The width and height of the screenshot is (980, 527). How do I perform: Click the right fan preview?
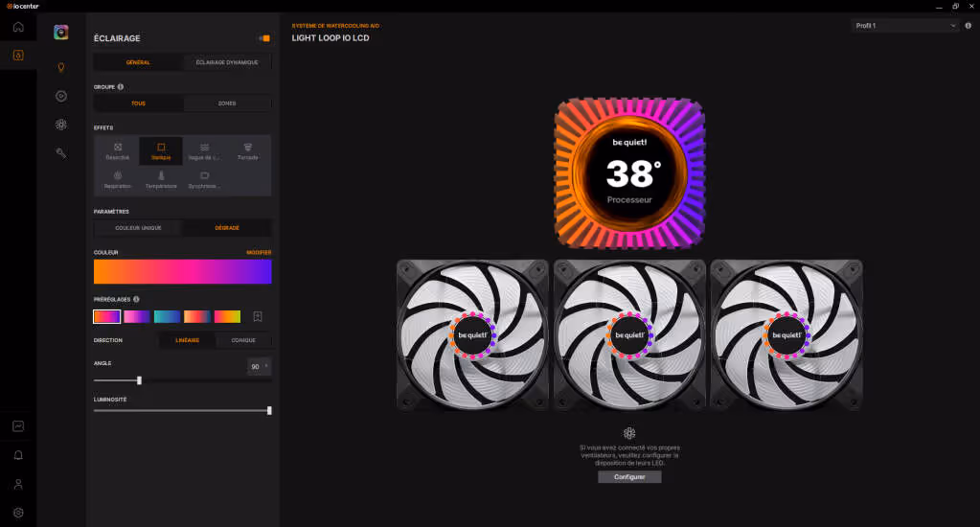pos(786,335)
